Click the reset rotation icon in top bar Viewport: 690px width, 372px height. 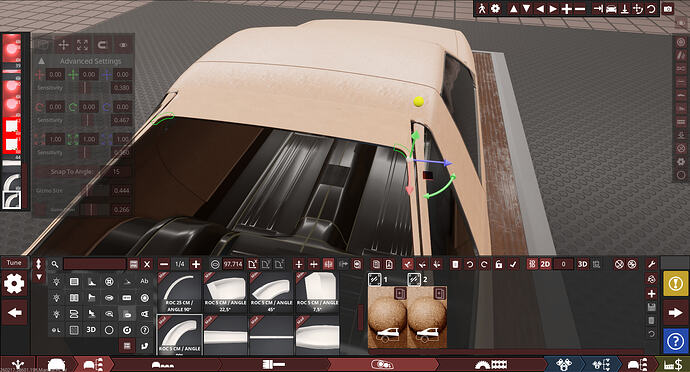click(651, 9)
